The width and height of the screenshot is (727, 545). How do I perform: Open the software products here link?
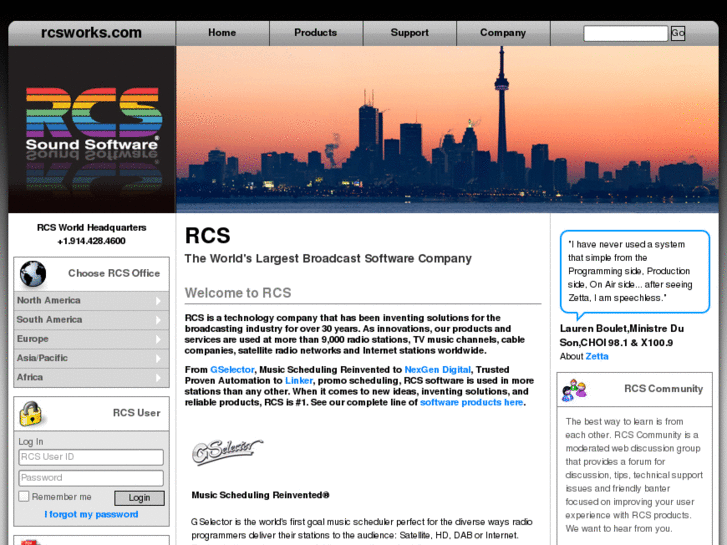click(x=472, y=402)
